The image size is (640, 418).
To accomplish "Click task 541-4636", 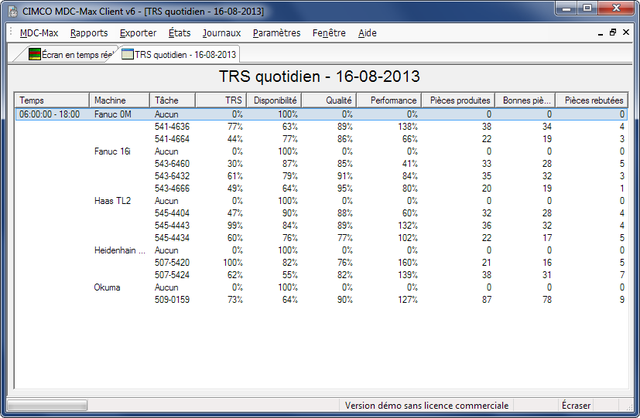I will tap(172, 127).
